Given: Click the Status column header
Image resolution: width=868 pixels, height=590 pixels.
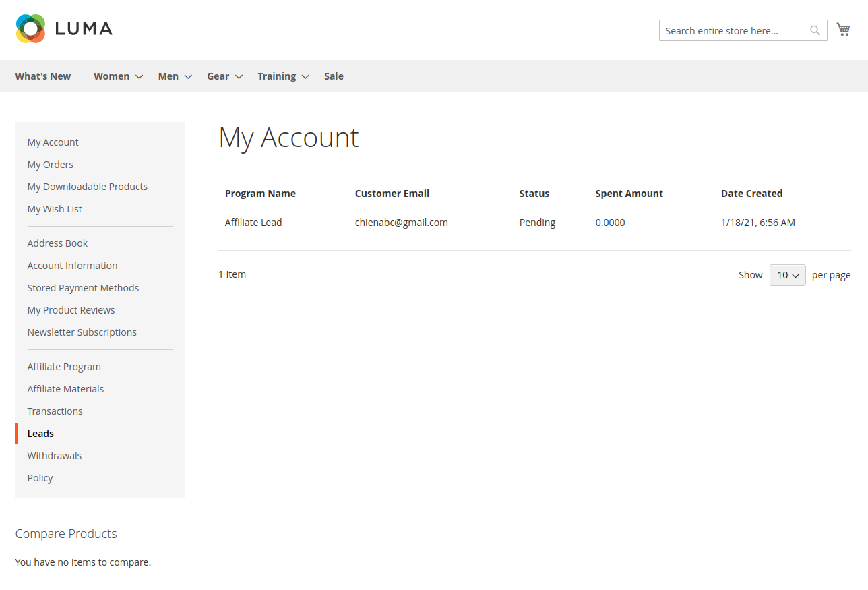Looking at the screenshot, I should tap(534, 194).
